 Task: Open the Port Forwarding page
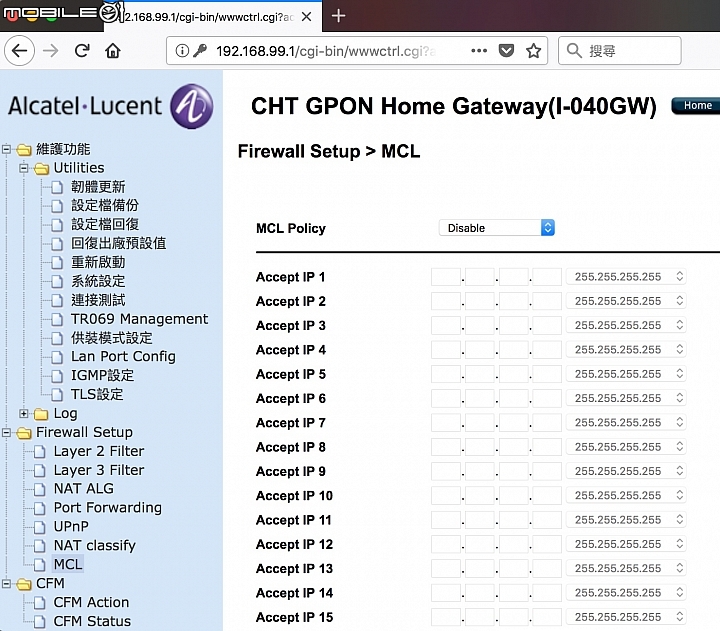(107, 507)
